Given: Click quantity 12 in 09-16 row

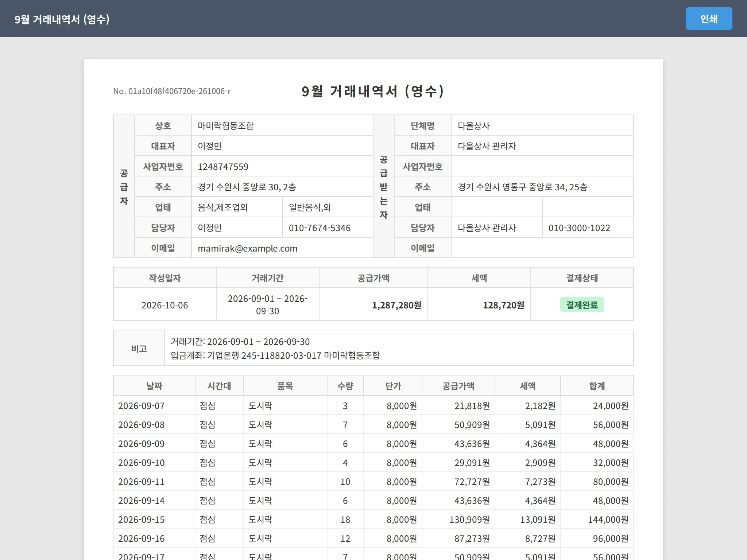Looking at the screenshot, I should click(x=345, y=538).
